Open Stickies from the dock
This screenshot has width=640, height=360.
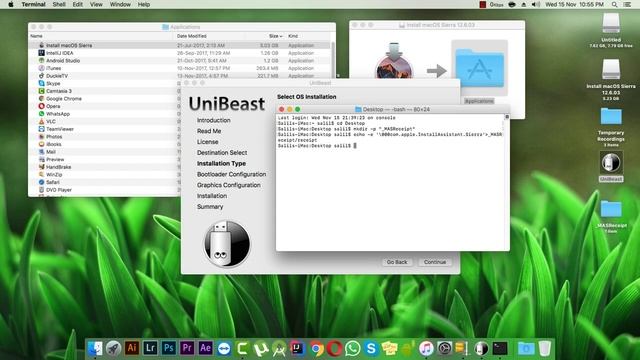tap(389, 349)
